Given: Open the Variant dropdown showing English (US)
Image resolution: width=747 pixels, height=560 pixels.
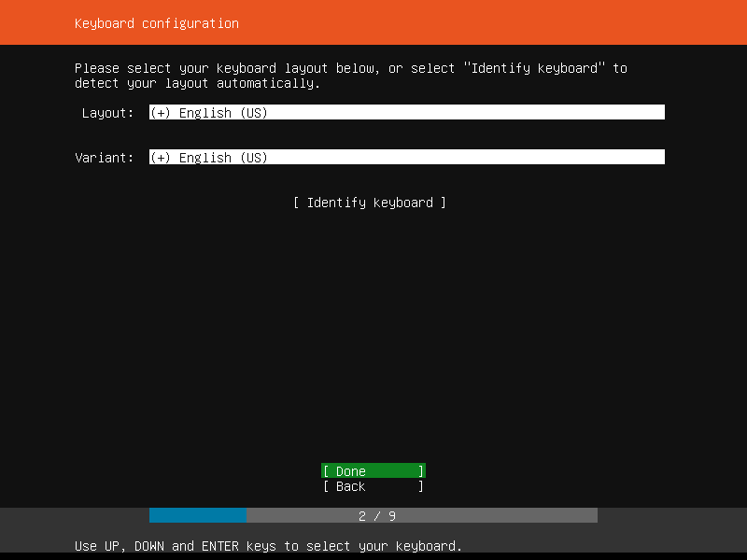Looking at the screenshot, I should pos(407,157).
